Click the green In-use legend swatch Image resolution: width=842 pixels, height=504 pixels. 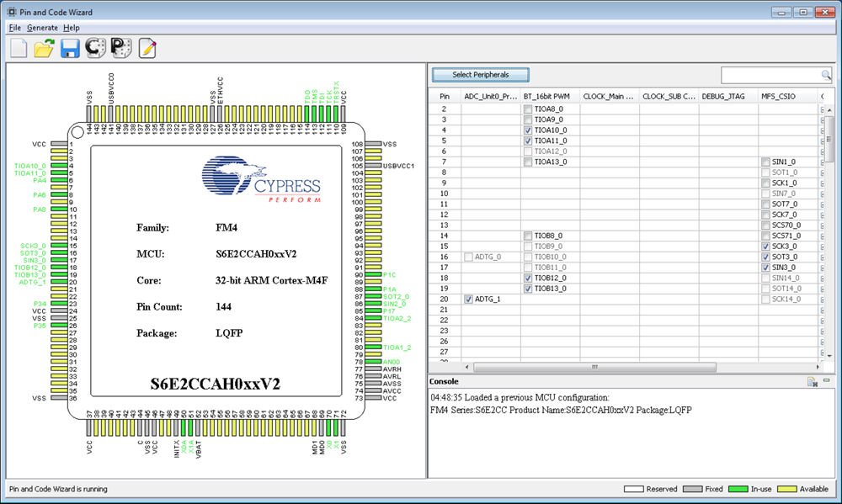[738, 489]
